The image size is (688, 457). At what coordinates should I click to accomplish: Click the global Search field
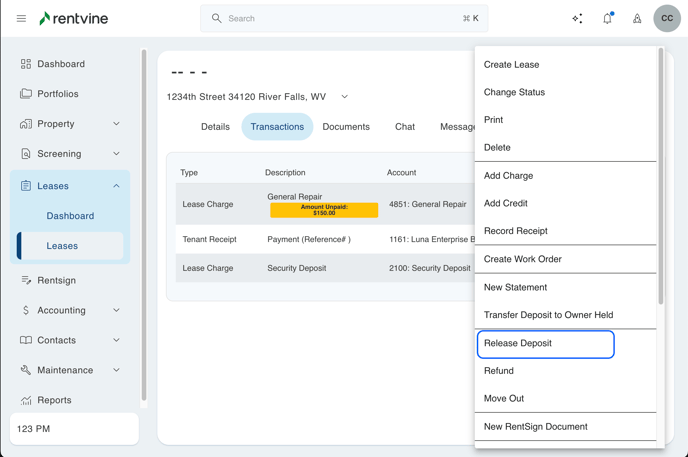pyautogui.click(x=330, y=18)
